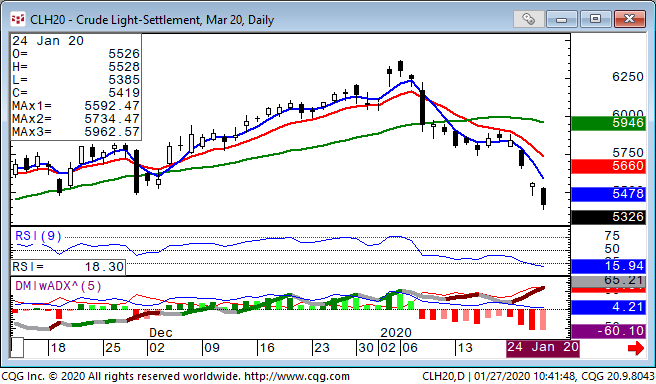Click the 6250 price scale label
The width and height of the screenshot is (656, 384).
pos(628,77)
